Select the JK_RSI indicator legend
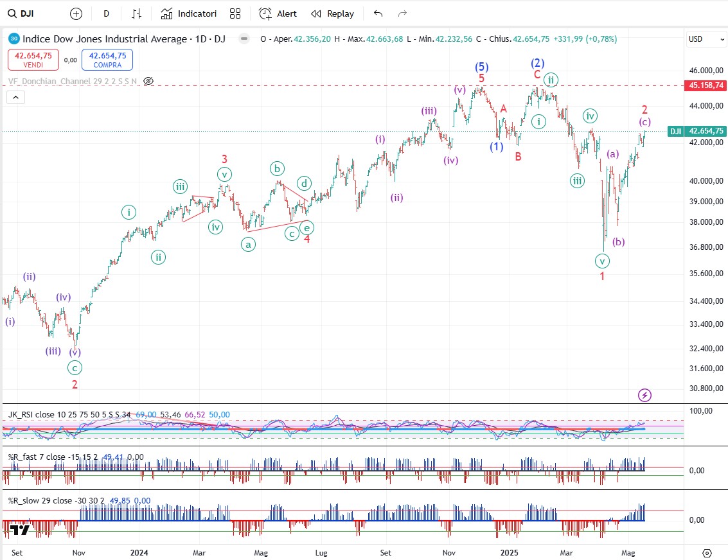The height and width of the screenshot is (560, 728). click(69, 415)
